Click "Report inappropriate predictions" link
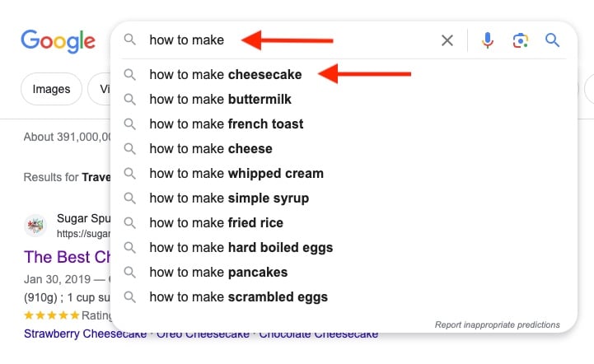 click(x=497, y=325)
